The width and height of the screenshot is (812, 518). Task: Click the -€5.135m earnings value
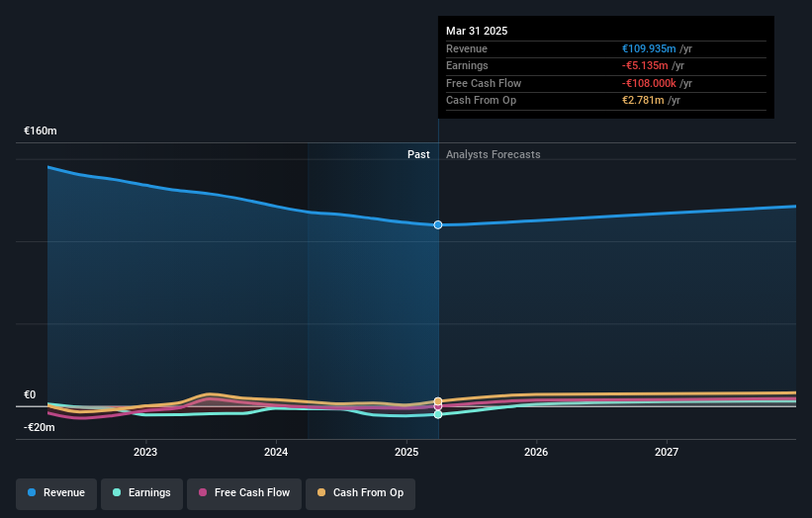pos(645,65)
